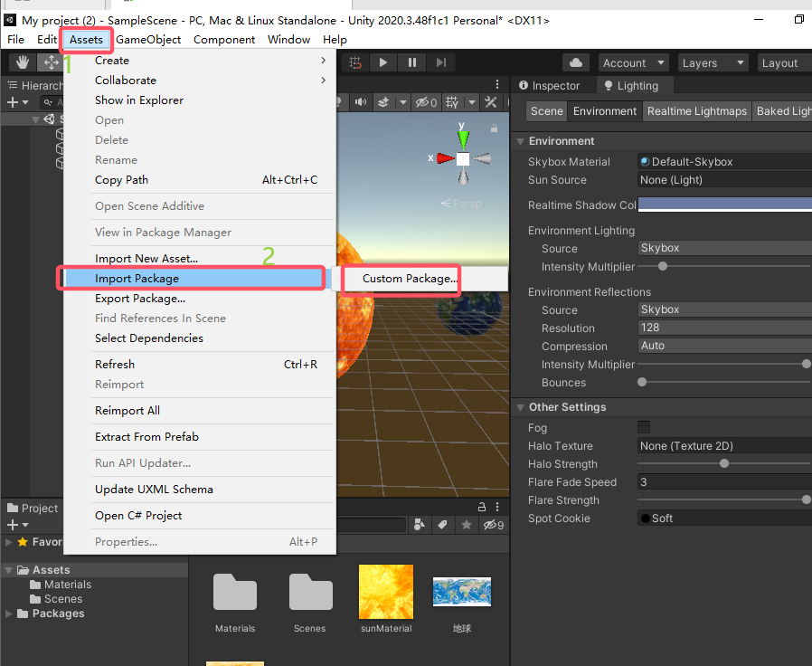Toggle the Project panel lock icon
The width and height of the screenshot is (812, 666).
click(482, 507)
